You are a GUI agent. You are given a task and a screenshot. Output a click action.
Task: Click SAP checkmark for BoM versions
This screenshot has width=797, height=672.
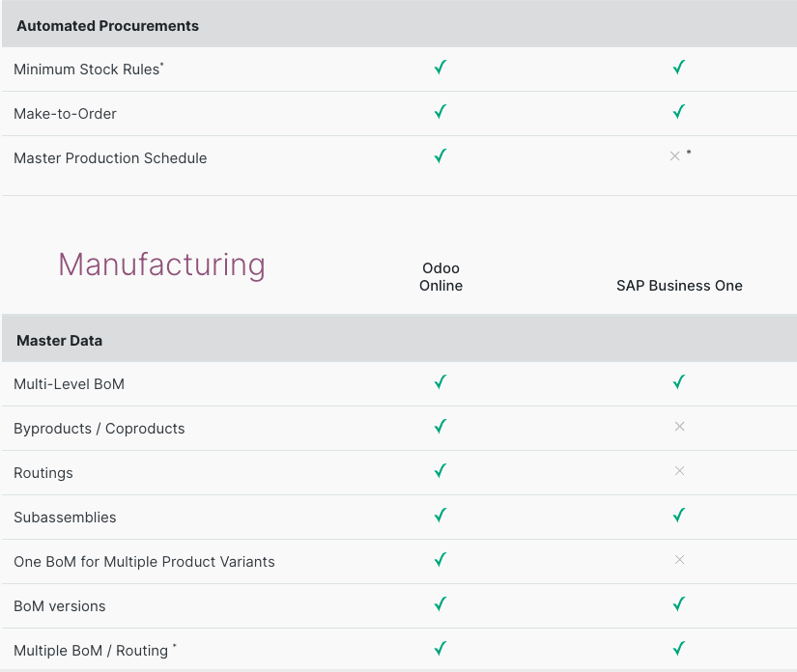pos(679,604)
